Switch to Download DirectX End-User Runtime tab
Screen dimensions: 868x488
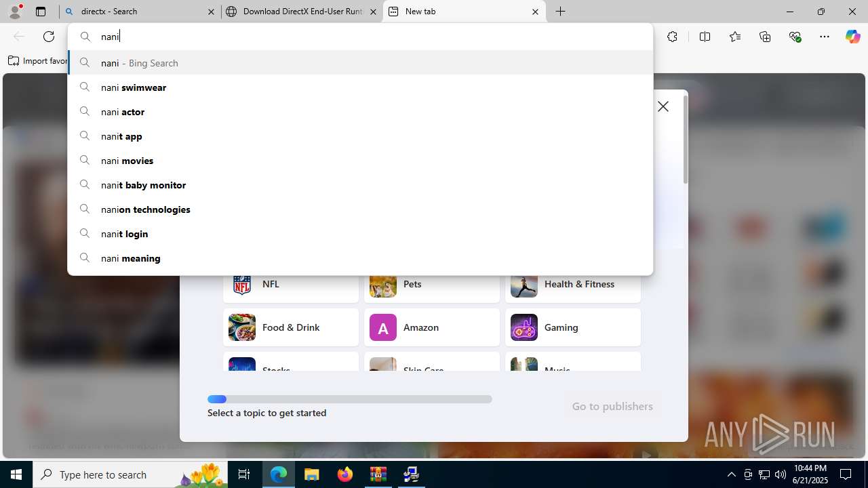tap(302, 12)
